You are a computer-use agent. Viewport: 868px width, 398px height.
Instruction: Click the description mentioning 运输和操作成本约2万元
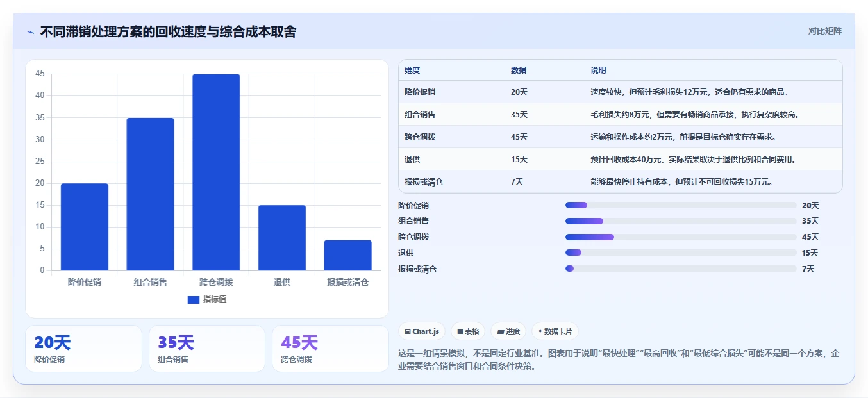[x=683, y=137]
